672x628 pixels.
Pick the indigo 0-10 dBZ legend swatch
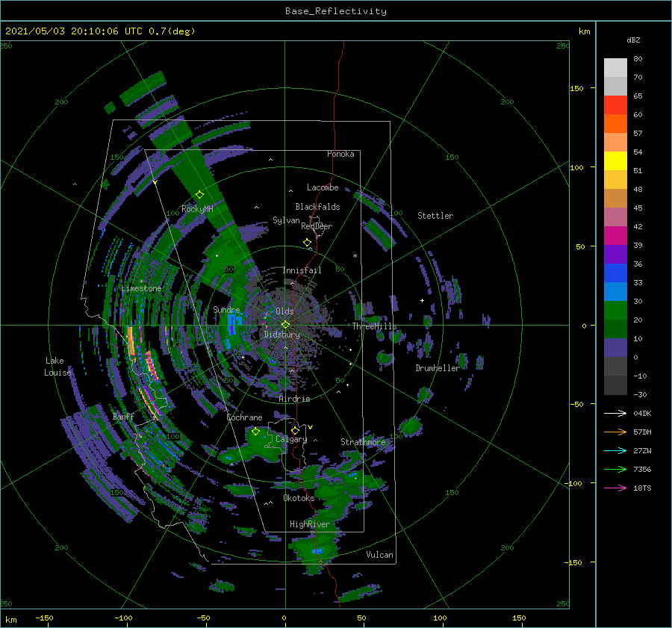[615, 347]
